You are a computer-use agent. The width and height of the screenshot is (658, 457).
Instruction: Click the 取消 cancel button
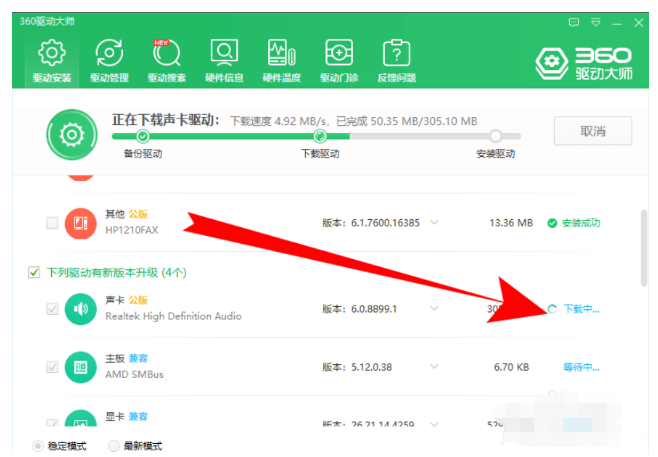click(592, 131)
